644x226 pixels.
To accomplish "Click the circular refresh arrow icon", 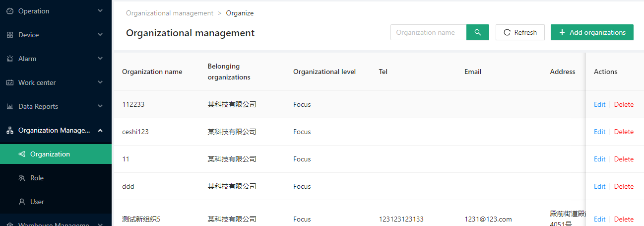I will [x=507, y=32].
